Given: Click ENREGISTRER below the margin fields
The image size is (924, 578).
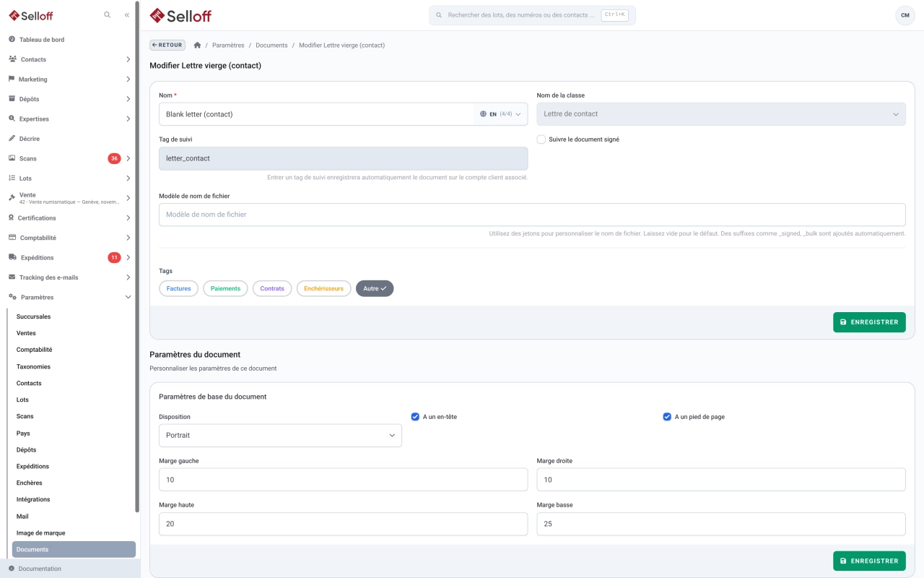Looking at the screenshot, I should coord(869,561).
